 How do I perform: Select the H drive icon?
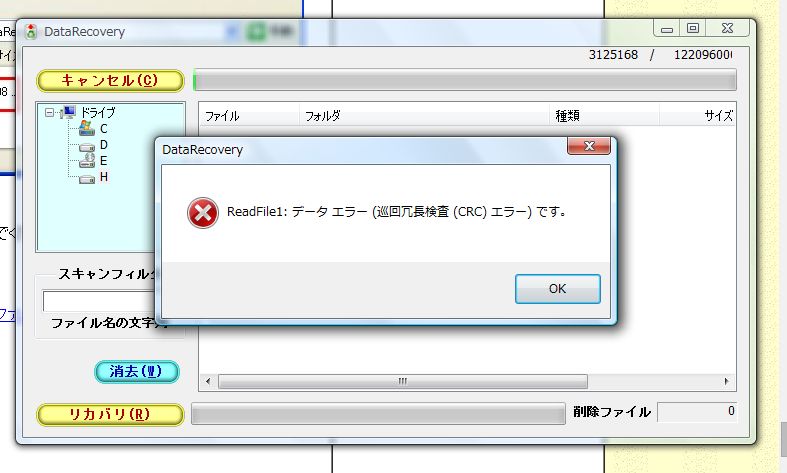click(x=87, y=178)
